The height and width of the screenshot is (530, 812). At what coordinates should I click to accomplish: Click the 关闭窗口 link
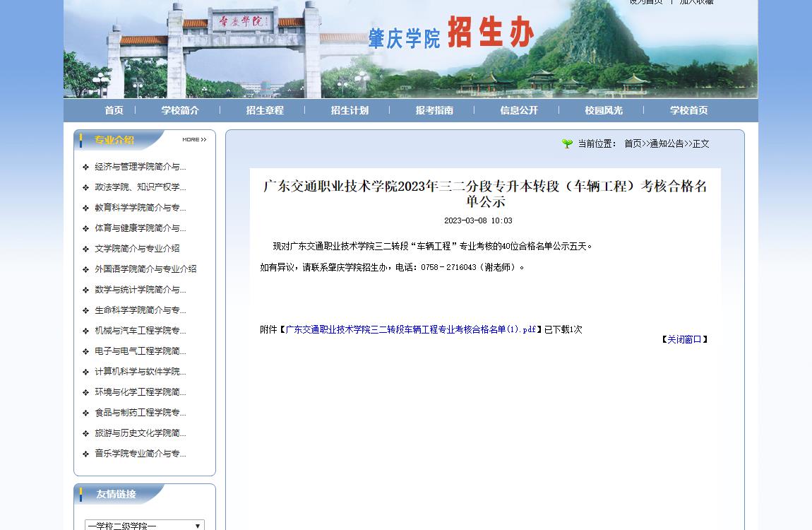pos(684,339)
